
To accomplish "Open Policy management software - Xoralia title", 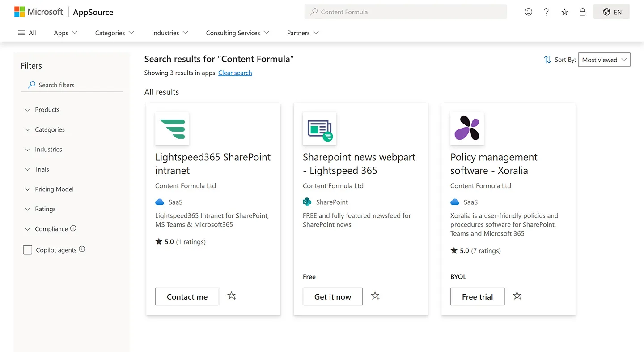I will (x=494, y=164).
